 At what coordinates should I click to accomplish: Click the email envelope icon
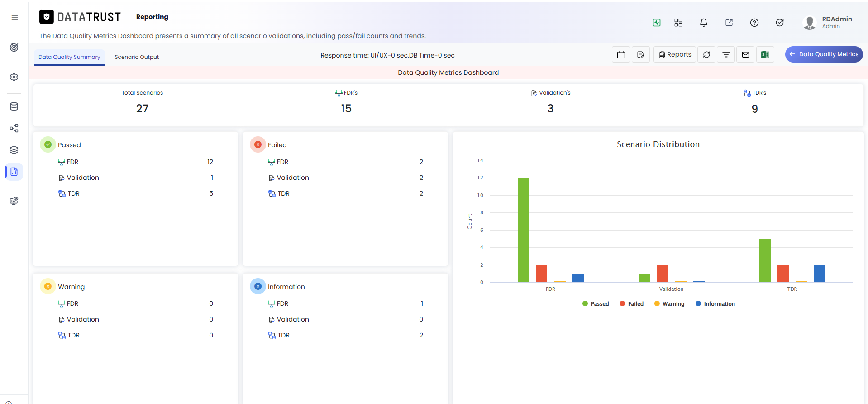coord(745,55)
